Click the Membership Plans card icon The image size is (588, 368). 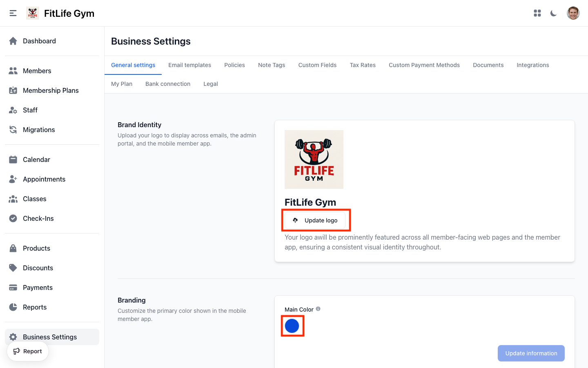(13, 90)
